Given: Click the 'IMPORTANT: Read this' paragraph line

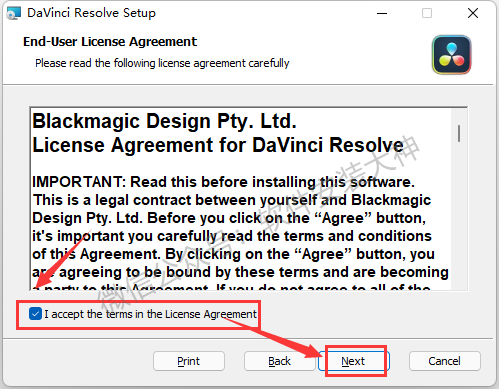Looking at the screenshot, I should pyautogui.click(x=223, y=182).
